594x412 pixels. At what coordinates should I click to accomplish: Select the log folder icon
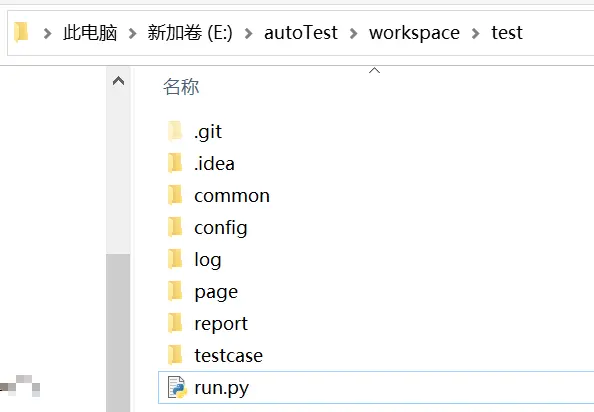click(175, 259)
